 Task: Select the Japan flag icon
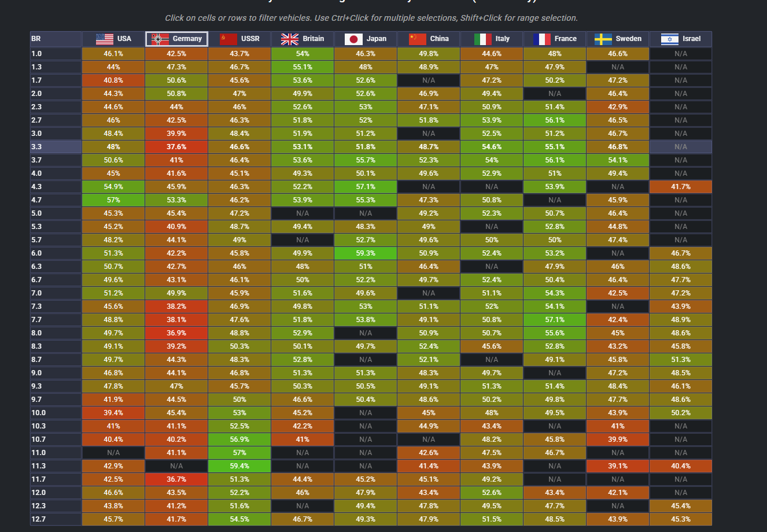(353, 39)
